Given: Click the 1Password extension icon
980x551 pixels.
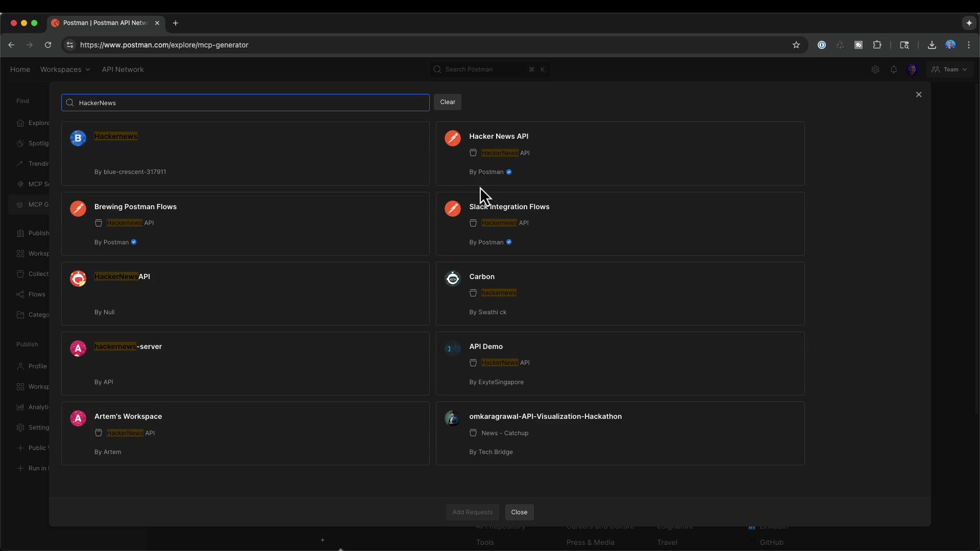Looking at the screenshot, I should pyautogui.click(x=822, y=45).
